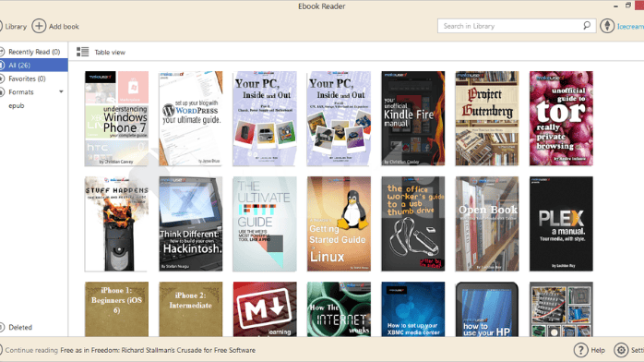
Task: Open Help from the status bar
Action: (x=598, y=350)
